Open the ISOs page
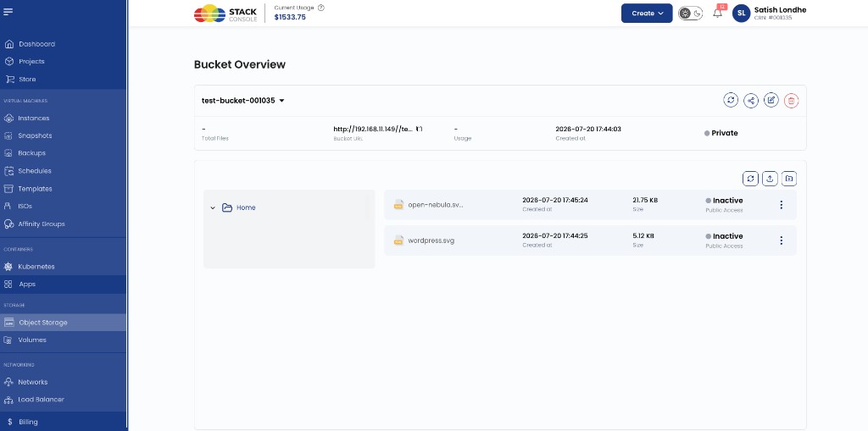This screenshot has height=431, width=868. pyautogui.click(x=25, y=206)
